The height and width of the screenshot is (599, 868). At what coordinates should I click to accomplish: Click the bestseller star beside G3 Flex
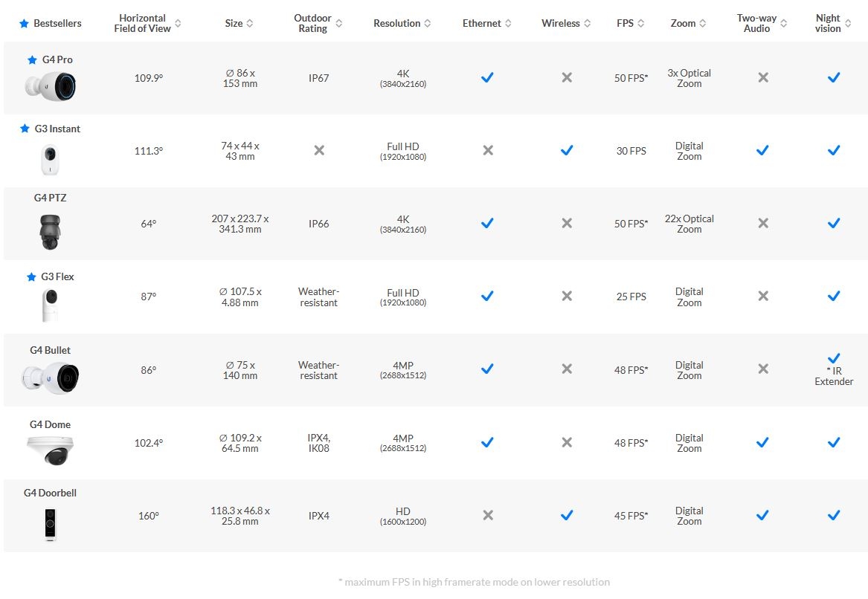click(x=31, y=276)
